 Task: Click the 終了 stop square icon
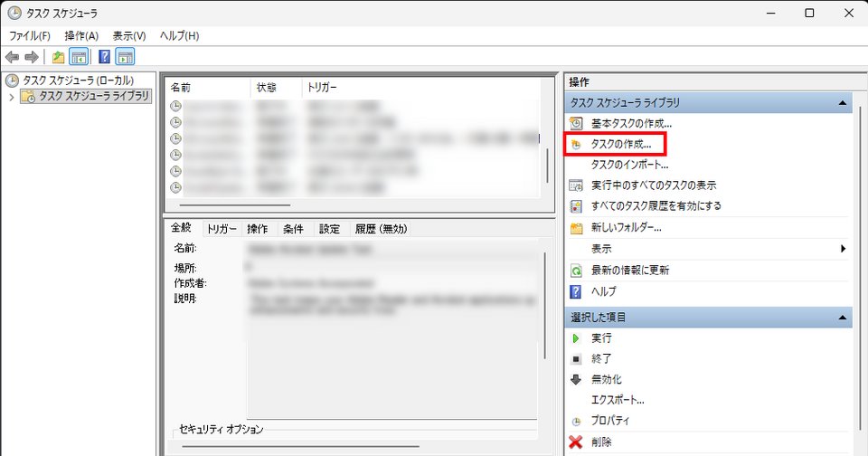tap(576, 359)
